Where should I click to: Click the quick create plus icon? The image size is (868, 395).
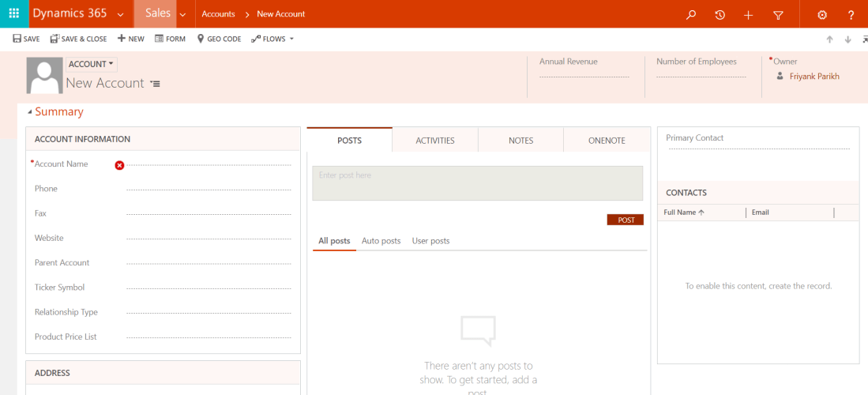pos(748,15)
